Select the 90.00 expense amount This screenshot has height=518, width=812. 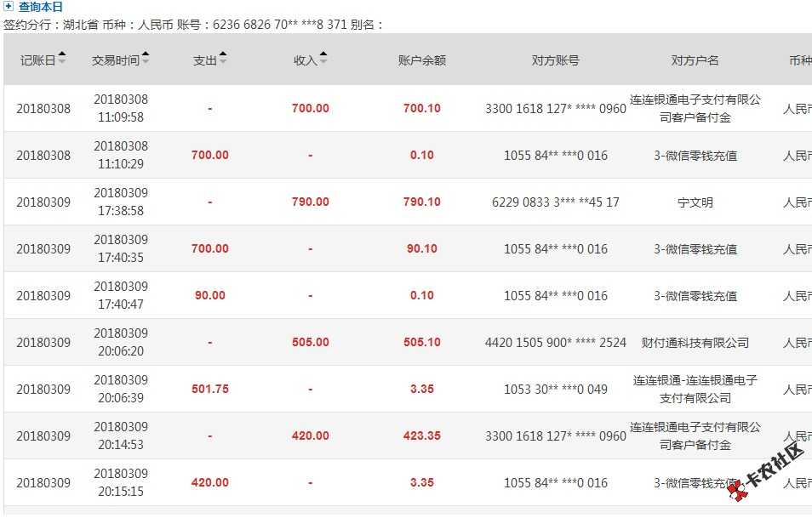tap(210, 295)
